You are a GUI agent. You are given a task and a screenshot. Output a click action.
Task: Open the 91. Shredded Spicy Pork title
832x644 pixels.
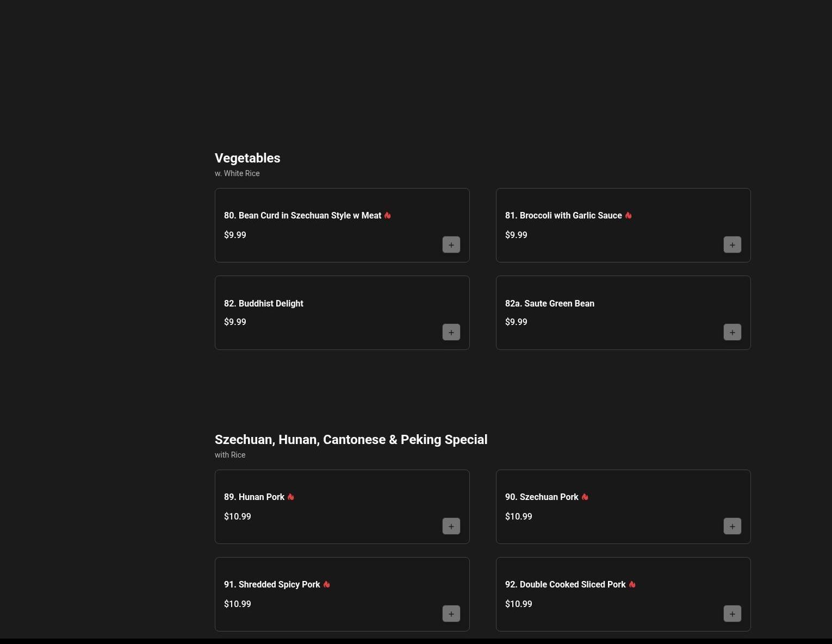point(272,585)
